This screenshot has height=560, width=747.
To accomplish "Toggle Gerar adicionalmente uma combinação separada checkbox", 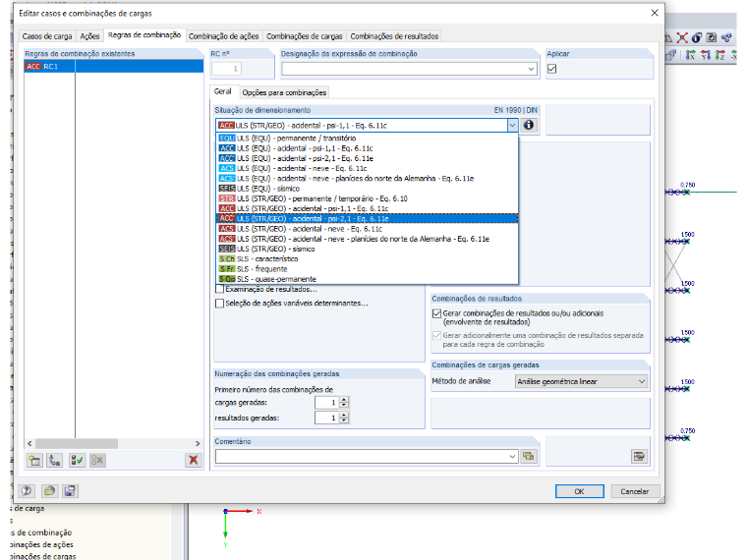I will 436,335.
